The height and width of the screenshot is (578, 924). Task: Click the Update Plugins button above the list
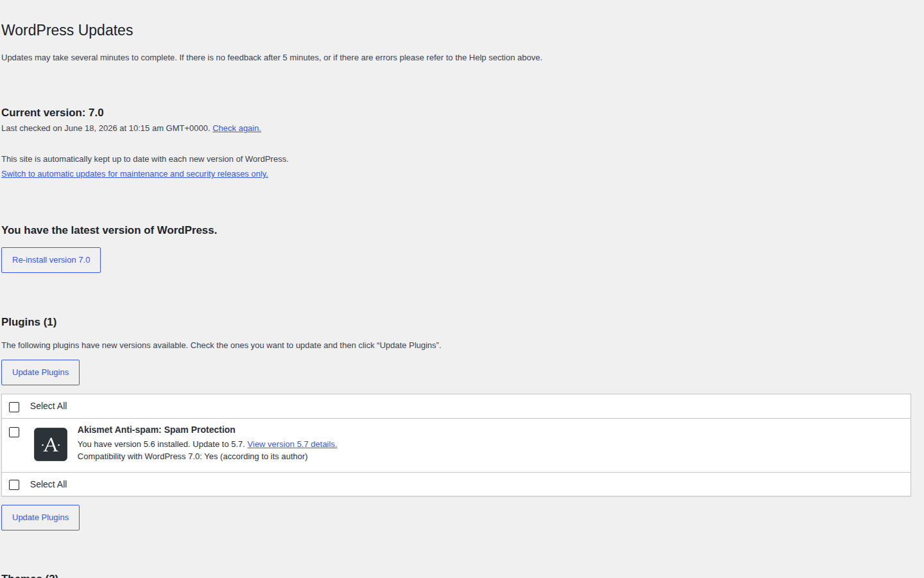[40, 372]
